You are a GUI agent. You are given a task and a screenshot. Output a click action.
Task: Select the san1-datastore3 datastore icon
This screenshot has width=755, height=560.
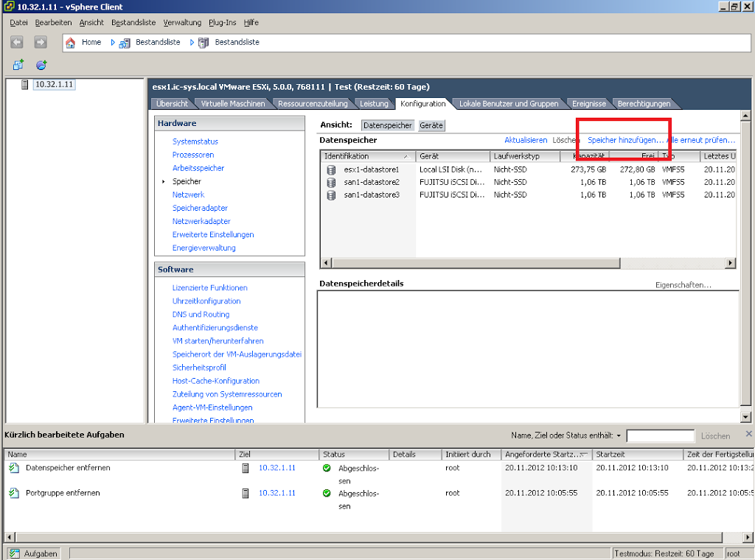(331, 195)
